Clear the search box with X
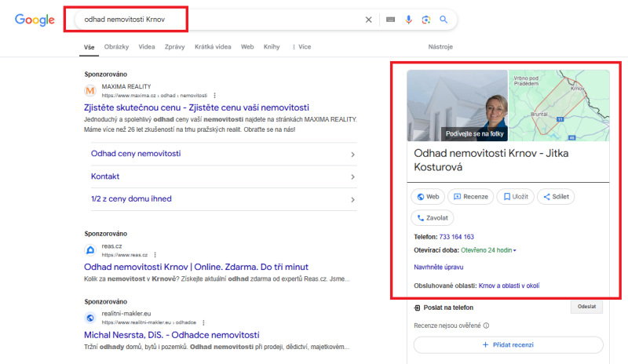The height and width of the screenshot is (364, 628). click(x=368, y=20)
